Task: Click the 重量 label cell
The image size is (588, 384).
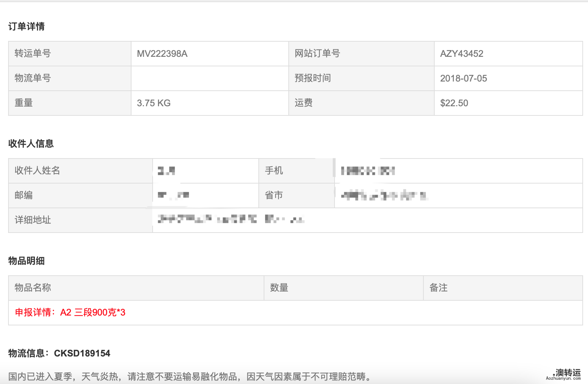Action: tap(70, 103)
